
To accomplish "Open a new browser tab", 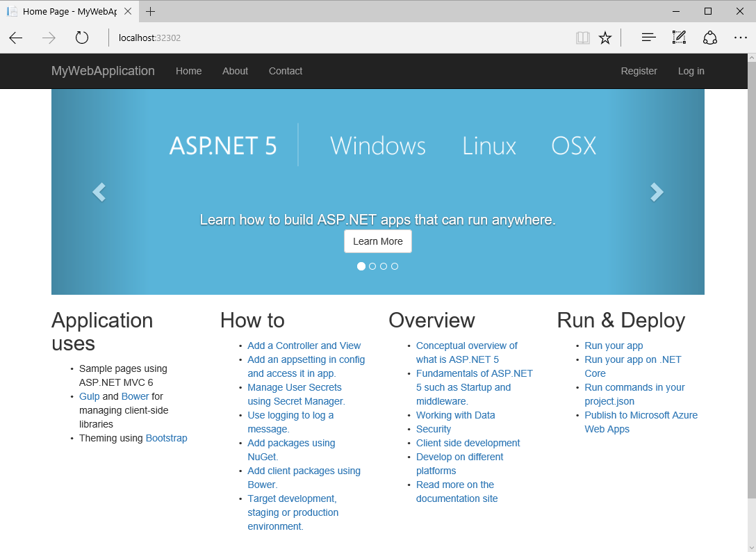I will pos(151,11).
